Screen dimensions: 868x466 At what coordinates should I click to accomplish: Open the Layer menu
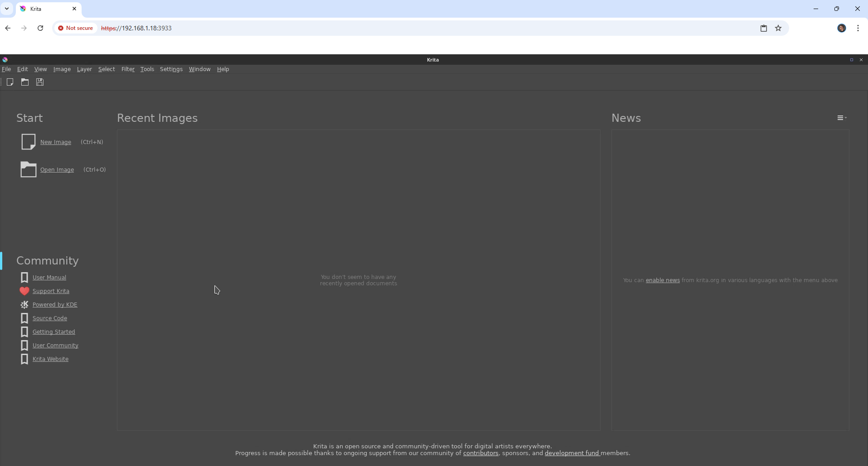coord(84,69)
